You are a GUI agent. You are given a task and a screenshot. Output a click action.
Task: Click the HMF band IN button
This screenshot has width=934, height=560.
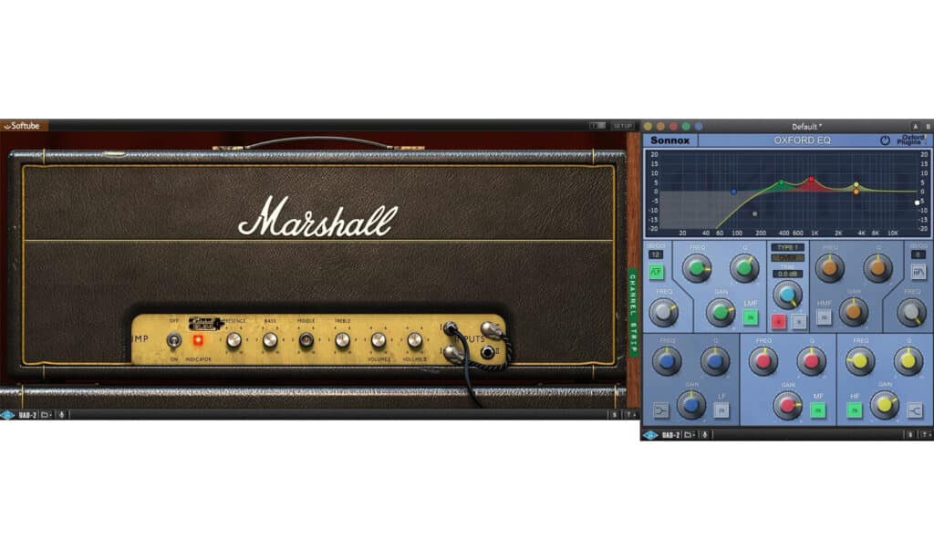tap(824, 317)
